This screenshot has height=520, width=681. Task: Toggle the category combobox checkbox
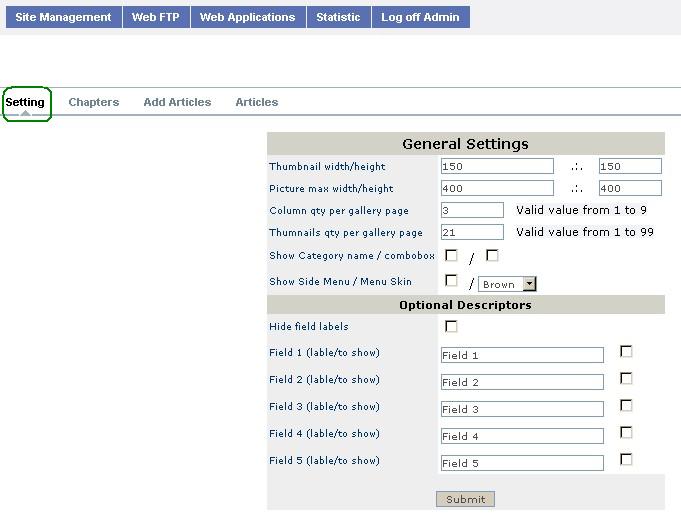(492, 256)
